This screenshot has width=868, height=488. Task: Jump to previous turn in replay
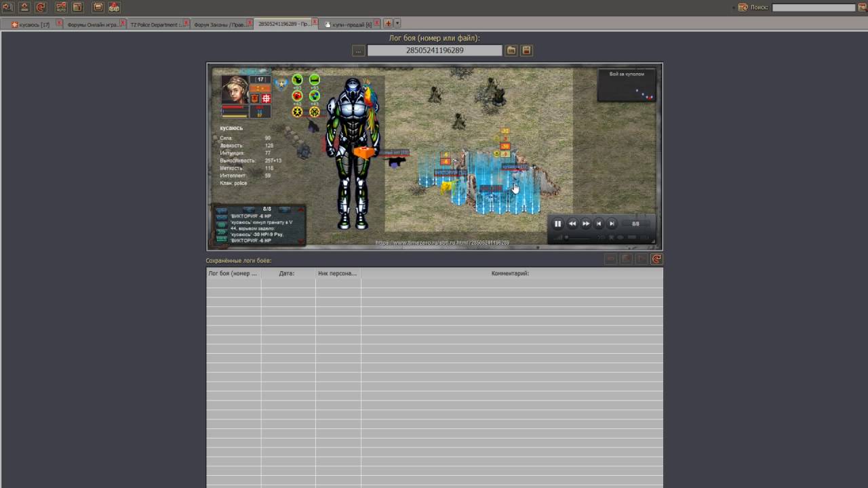(x=599, y=224)
